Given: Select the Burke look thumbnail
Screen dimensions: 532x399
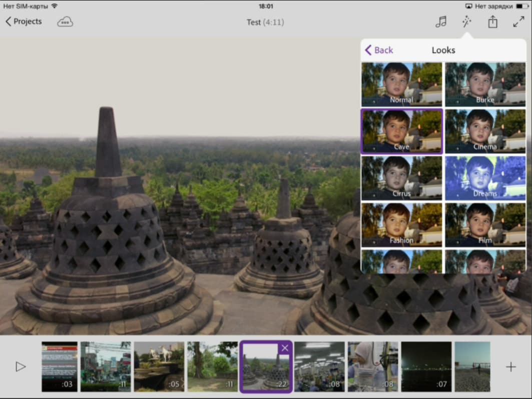Looking at the screenshot, I should pos(485,84).
